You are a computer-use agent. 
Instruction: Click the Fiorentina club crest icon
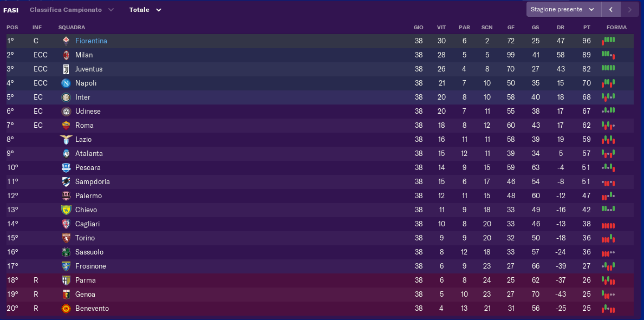pyautogui.click(x=66, y=41)
